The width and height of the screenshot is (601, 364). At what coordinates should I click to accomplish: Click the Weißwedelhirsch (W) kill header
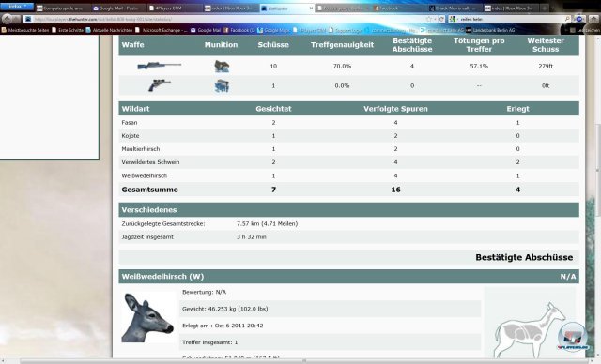(348, 277)
